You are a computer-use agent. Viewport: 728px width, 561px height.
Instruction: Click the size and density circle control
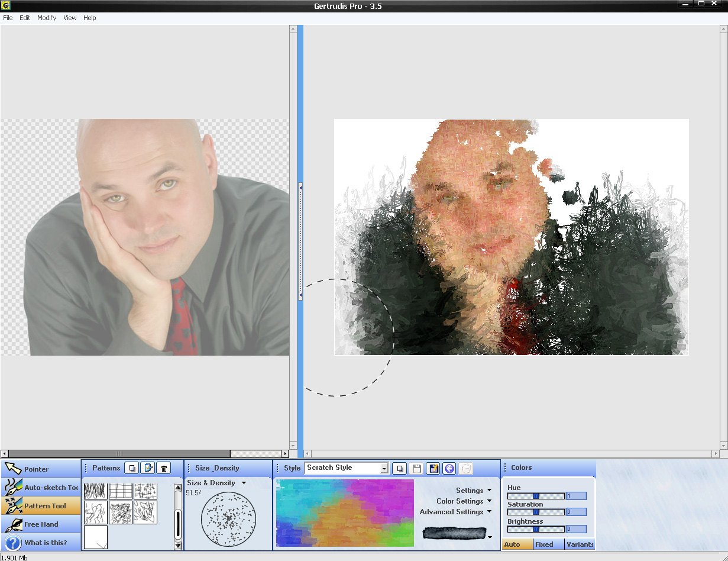tap(228, 519)
